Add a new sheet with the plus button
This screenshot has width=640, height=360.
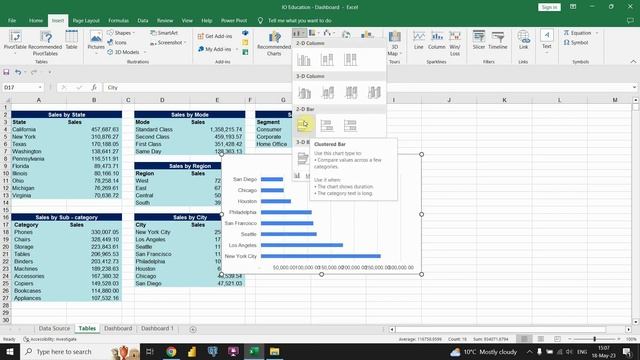(x=193, y=329)
